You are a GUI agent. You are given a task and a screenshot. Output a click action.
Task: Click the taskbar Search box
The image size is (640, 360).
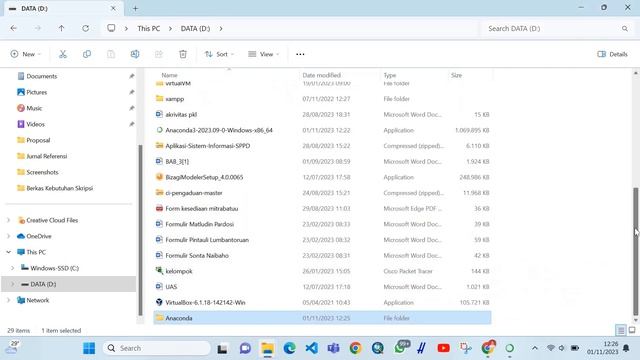tap(156, 348)
